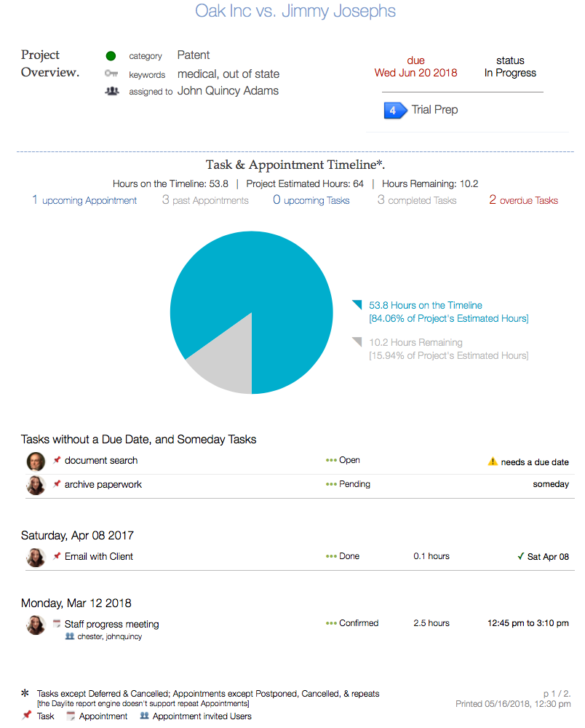Image resolution: width=585 pixels, height=728 pixels.
Task: Click the keywords key icon
Action: click(x=111, y=74)
